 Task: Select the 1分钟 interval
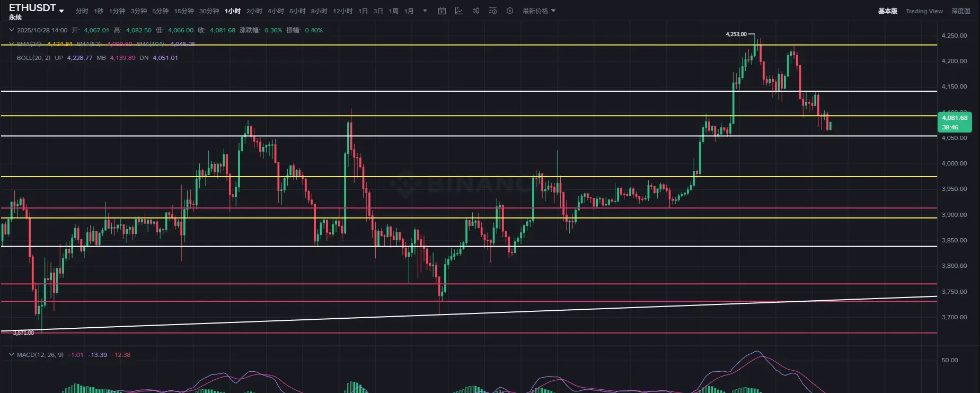click(x=117, y=11)
